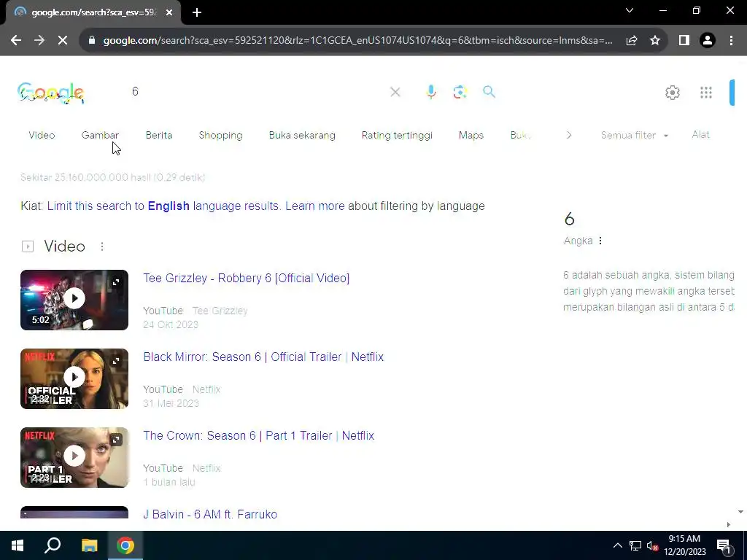Submit search with magnifier icon
The width and height of the screenshot is (747, 560).
[x=489, y=91]
